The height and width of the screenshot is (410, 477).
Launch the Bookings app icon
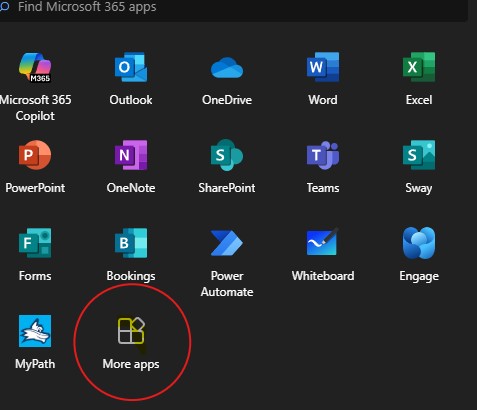click(x=131, y=243)
